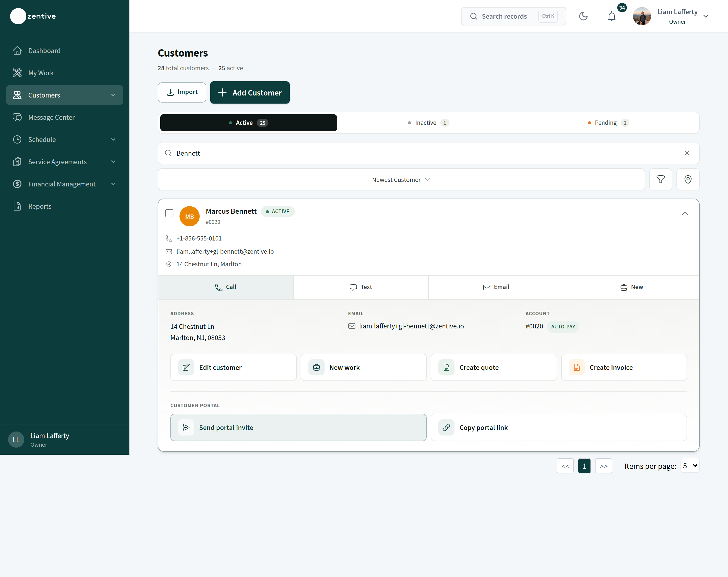The width and height of the screenshot is (728, 577).
Task: Focus the Search records field
Action: pyautogui.click(x=513, y=16)
